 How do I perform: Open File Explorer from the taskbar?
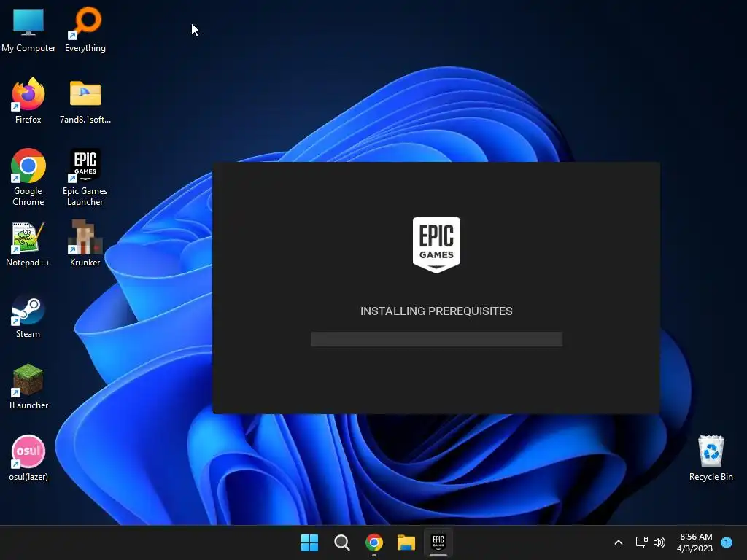406,542
